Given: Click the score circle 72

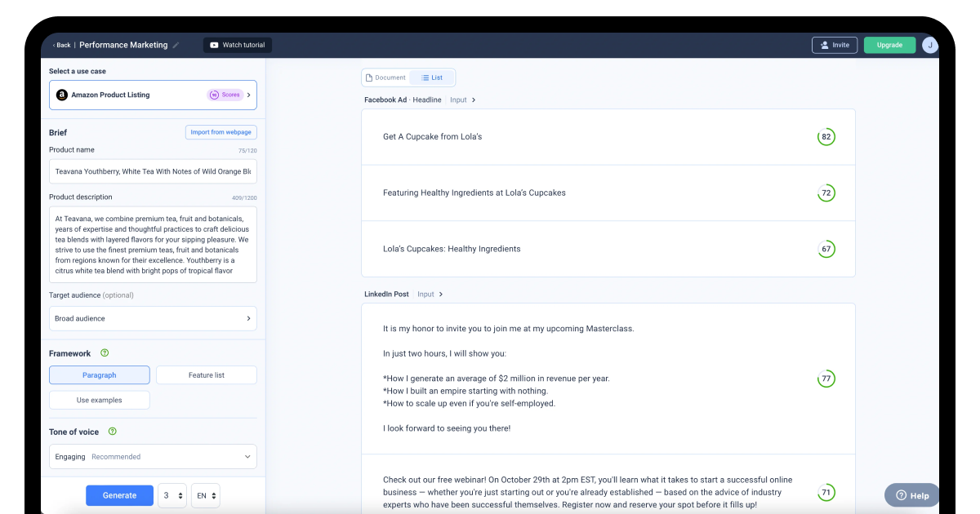Looking at the screenshot, I should [826, 193].
